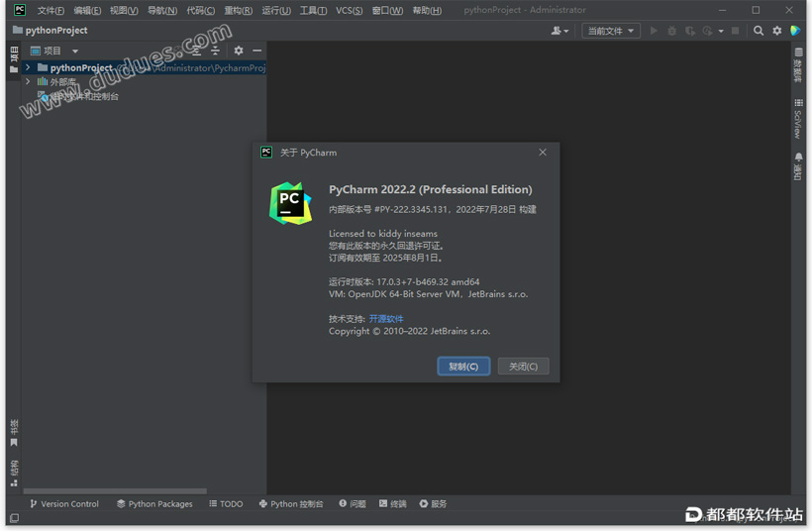Open the 运行(U) menu
The image size is (812, 531).
(x=276, y=10)
